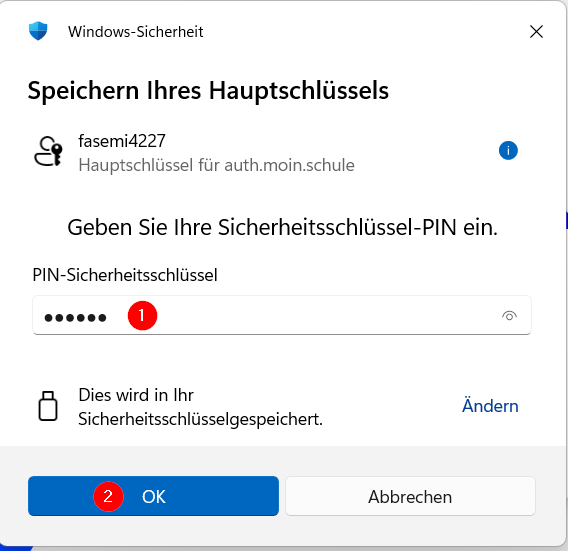Click the Windows-Sicherheit title text

coord(135,32)
